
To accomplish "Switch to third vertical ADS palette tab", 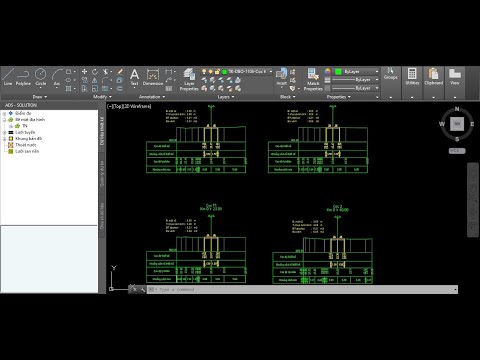I will 102,216.
